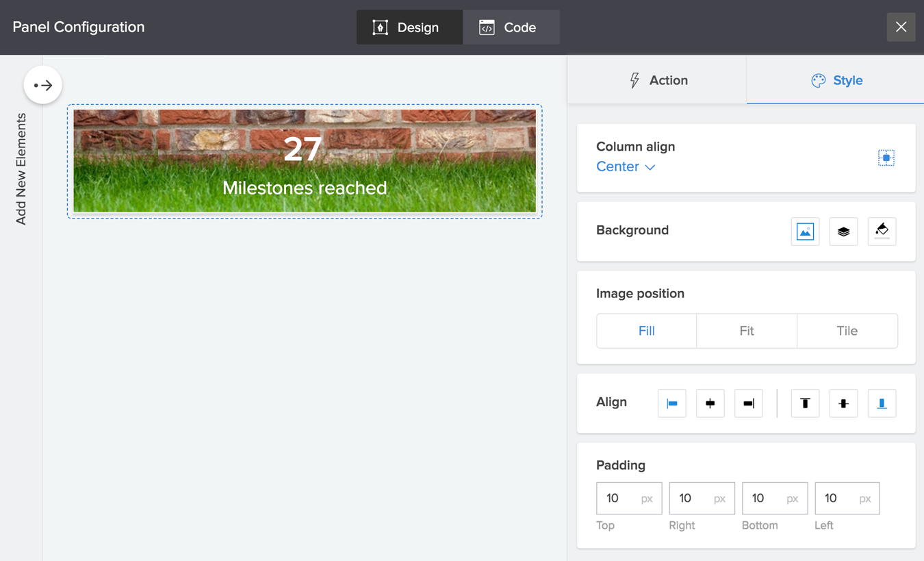Screen dimensions: 924x561
Task: Edit the Right padding field
Action: (x=702, y=498)
